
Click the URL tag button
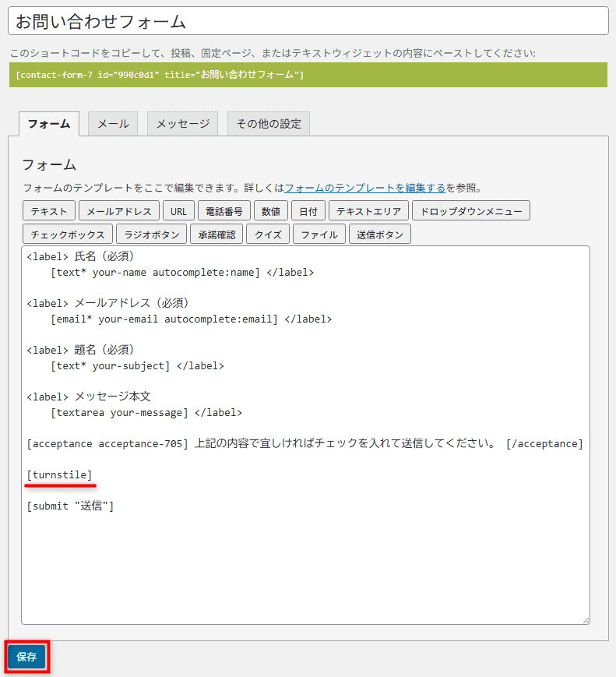178,211
